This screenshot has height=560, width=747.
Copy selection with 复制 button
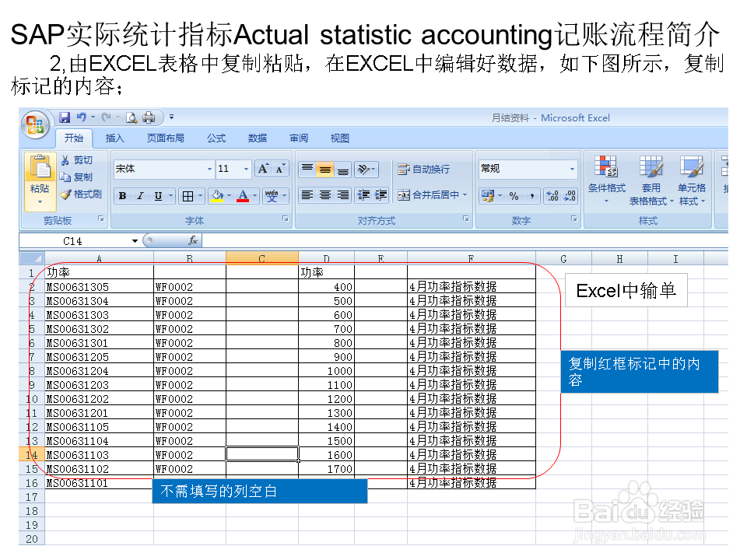point(76,177)
